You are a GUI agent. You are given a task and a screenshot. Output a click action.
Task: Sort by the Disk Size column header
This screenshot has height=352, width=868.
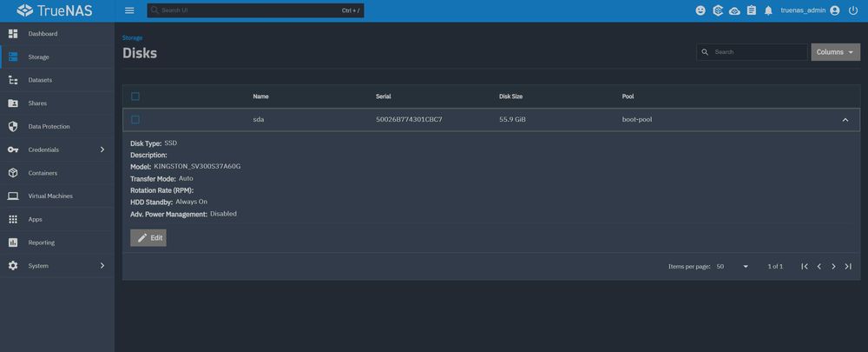[510, 96]
